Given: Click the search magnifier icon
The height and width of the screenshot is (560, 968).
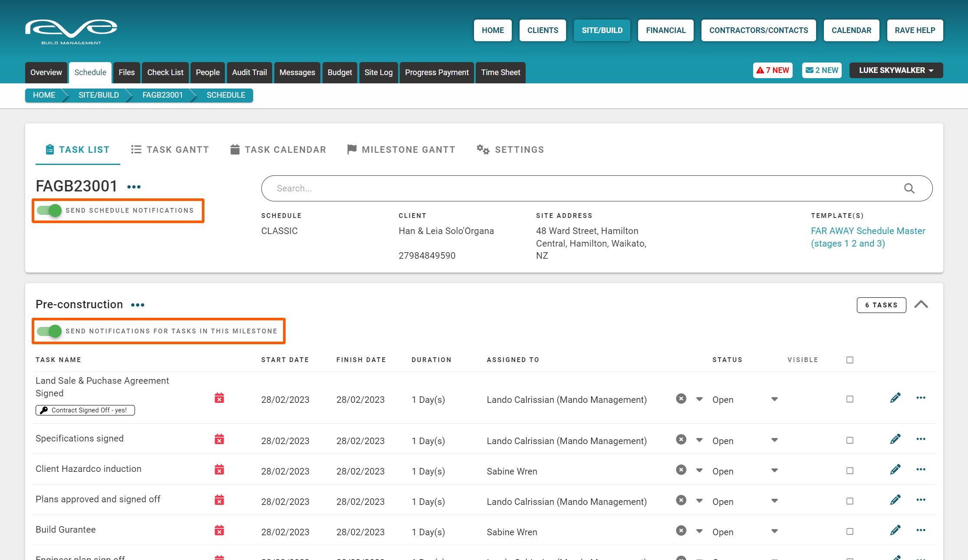Looking at the screenshot, I should coord(909,188).
